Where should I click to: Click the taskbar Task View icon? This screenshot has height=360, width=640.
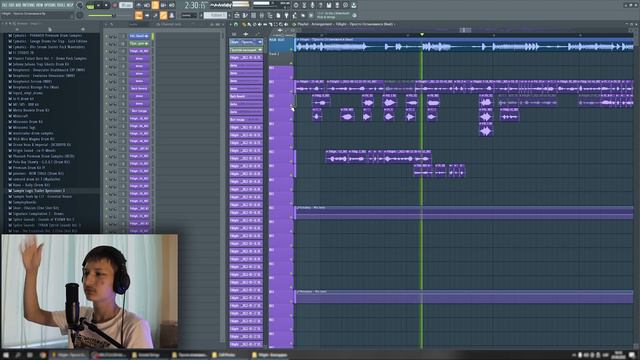click(x=30, y=356)
